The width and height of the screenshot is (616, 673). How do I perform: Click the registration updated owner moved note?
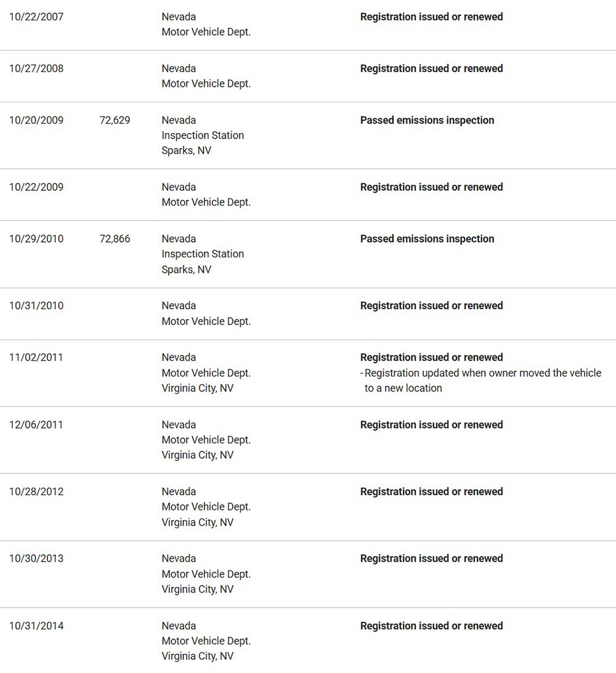(482, 381)
